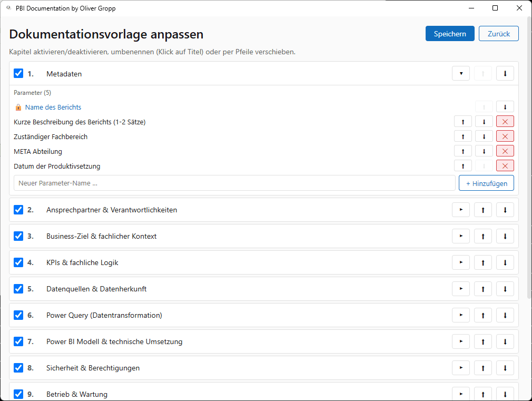Move Betrieb & Wartung chapter up
The width and height of the screenshot is (532, 401).
coord(483,394)
